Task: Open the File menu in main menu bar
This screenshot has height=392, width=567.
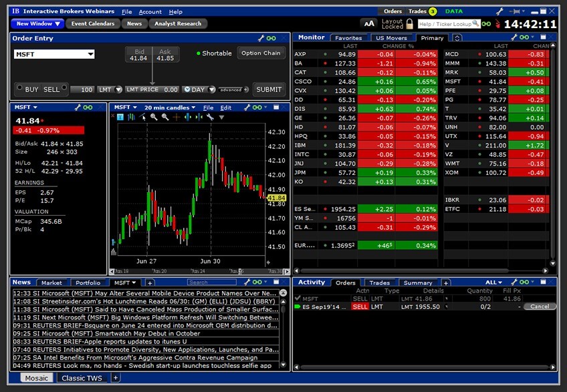Action: (x=126, y=12)
